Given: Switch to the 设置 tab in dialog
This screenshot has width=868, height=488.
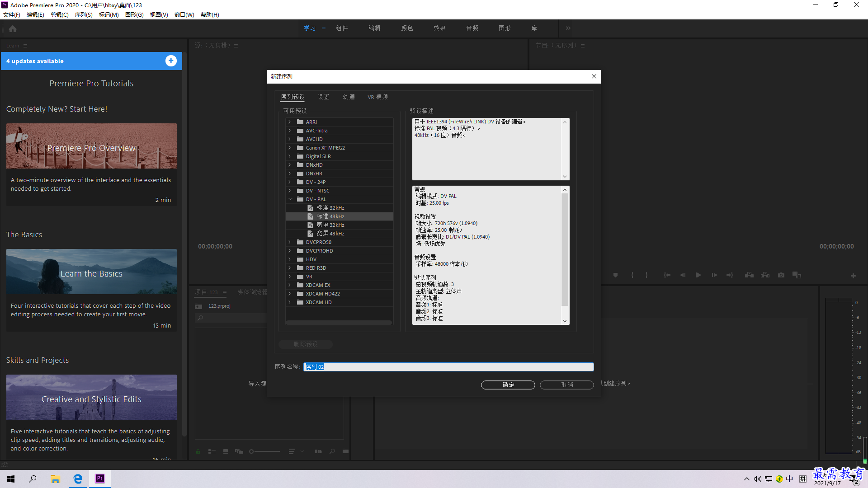Looking at the screenshot, I should click(323, 97).
